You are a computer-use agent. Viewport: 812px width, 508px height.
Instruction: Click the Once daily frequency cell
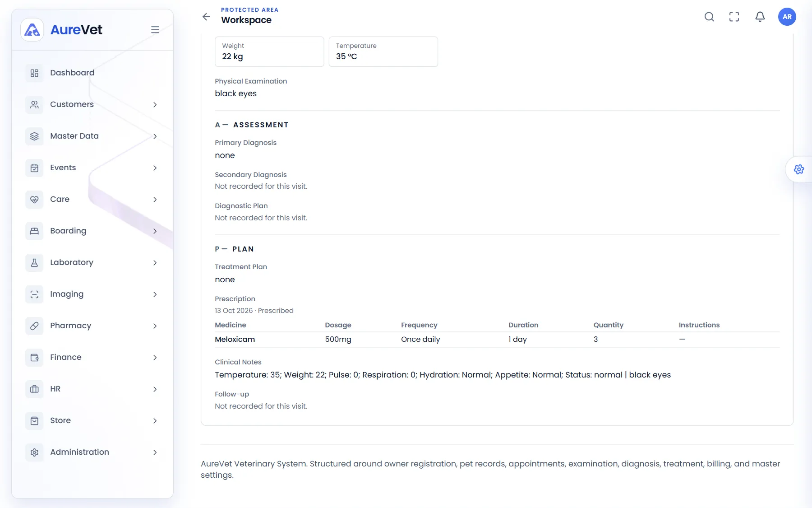[420, 340]
